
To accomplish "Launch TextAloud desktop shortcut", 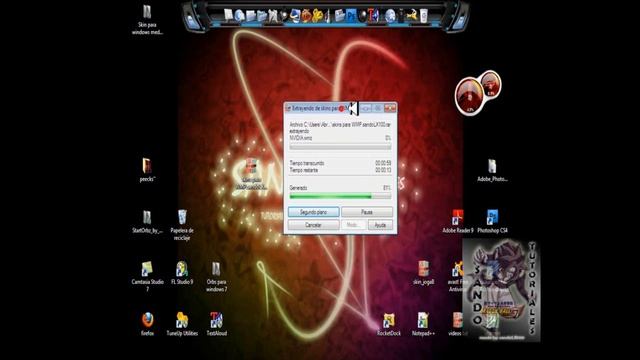I will tap(216, 324).
